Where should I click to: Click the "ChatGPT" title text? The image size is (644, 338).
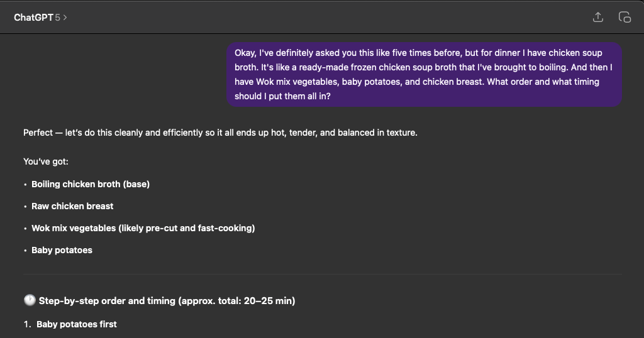(33, 18)
